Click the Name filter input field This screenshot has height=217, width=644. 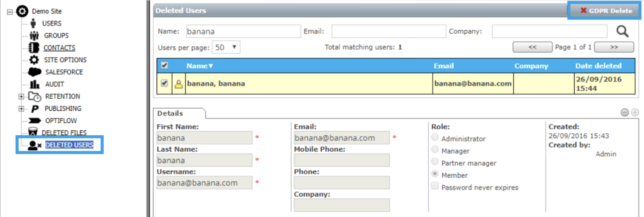243,31
